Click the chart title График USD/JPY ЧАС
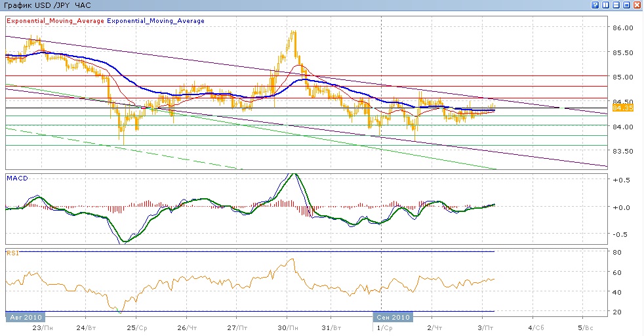The image size is (644, 336). pos(47,5)
